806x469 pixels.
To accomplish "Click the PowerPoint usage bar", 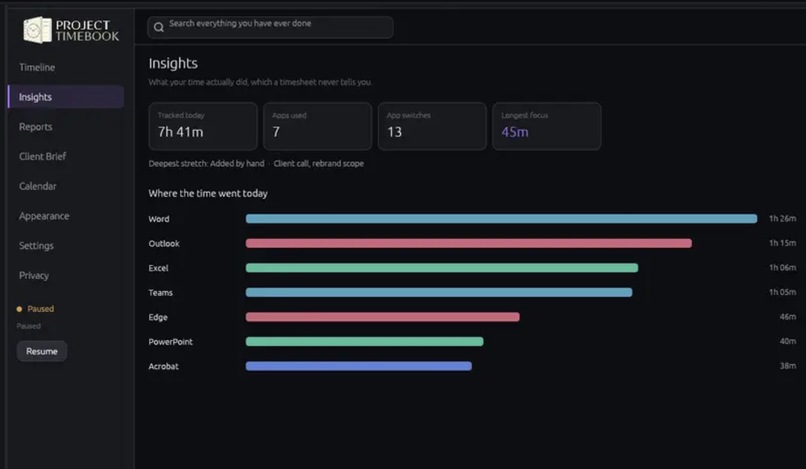I will pos(364,341).
